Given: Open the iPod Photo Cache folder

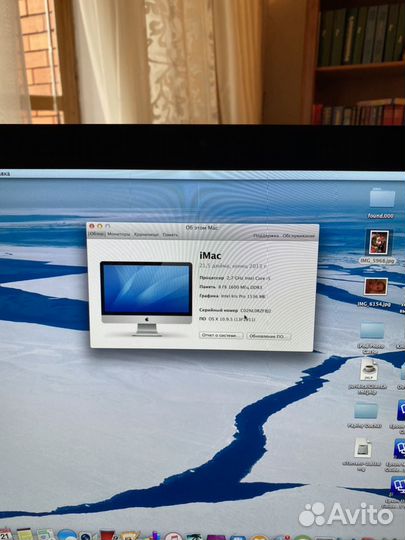Looking at the screenshot, I should click(x=372, y=331).
